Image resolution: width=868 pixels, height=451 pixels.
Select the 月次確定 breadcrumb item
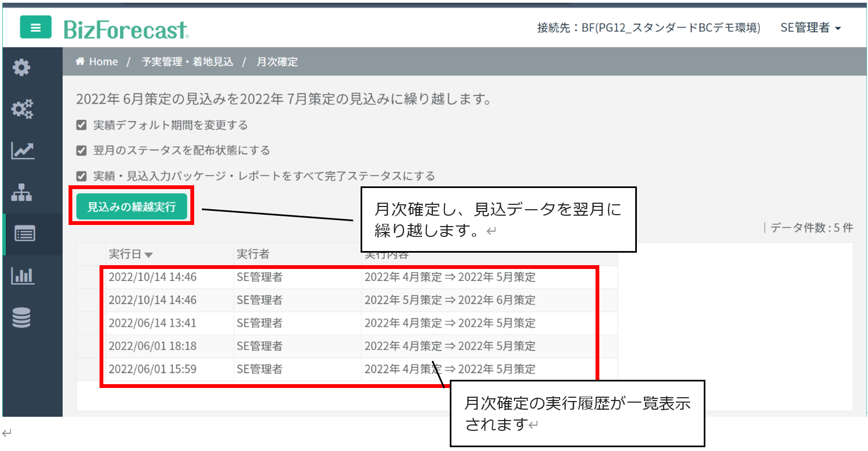(277, 62)
